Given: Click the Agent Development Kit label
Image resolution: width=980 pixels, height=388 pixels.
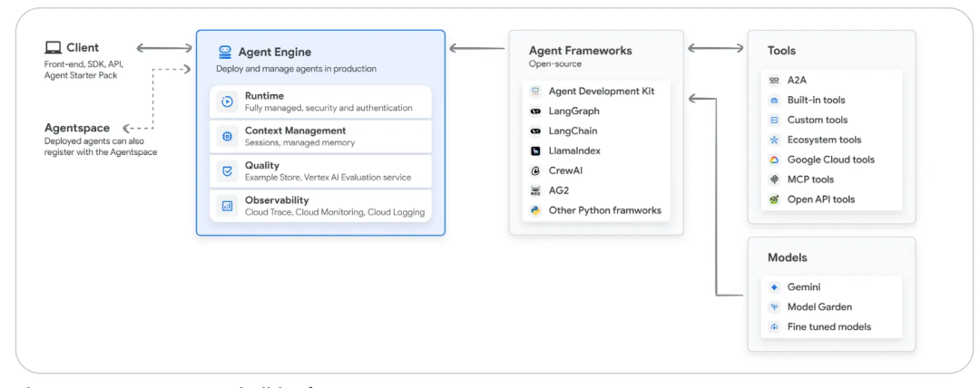Looking at the screenshot, I should point(602,92).
